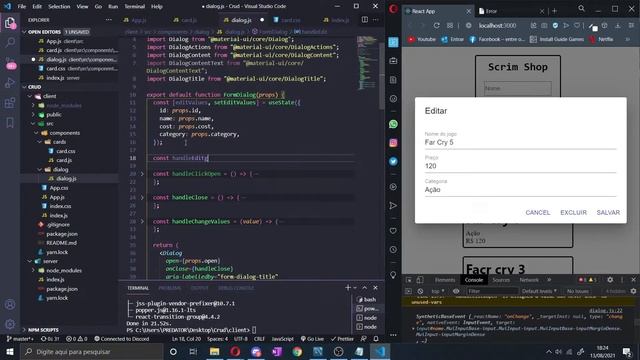The height and width of the screenshot is (360, 640).
Task: Open the Opera downloads icon
Action: [618, 25]
